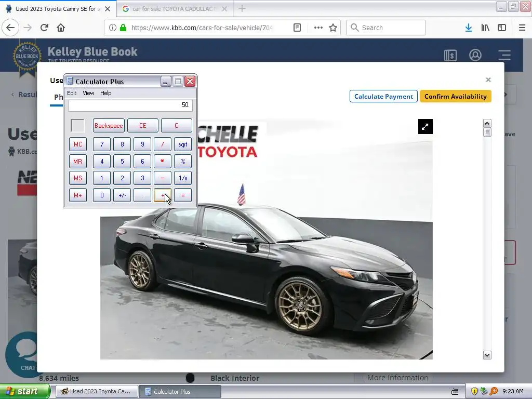
Task: Close the Toyota Camry tab
Action: point(108,9)
